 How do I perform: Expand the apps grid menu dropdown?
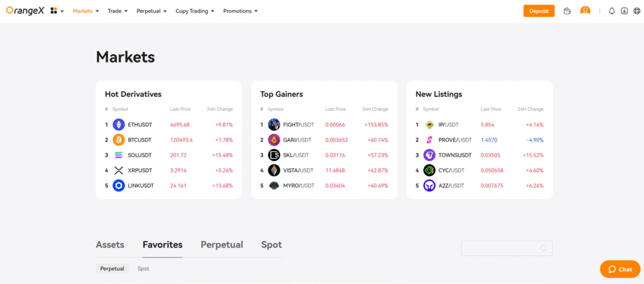click(57, 11)
